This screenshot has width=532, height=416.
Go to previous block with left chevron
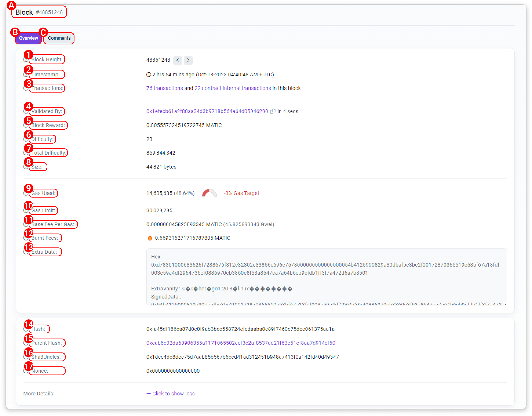coord(178,60)
